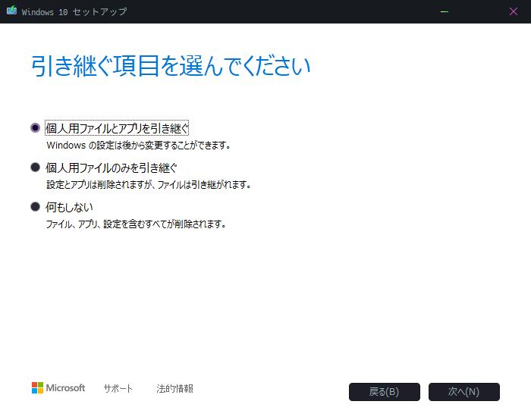Viewport: 531px width, 420px height.
Task: Click the description 設定とアプリは削除されますが、ファイルは引き継がれます
Action: pos(148,184)
